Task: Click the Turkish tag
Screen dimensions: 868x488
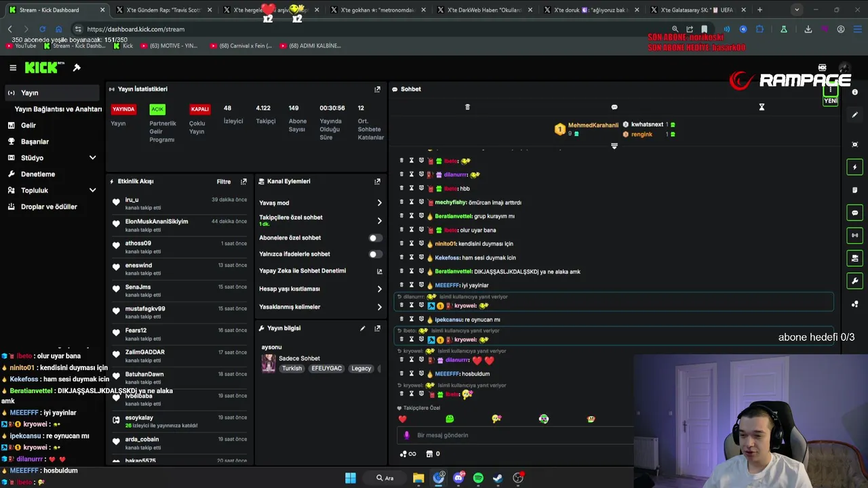Action: [292, 369]
